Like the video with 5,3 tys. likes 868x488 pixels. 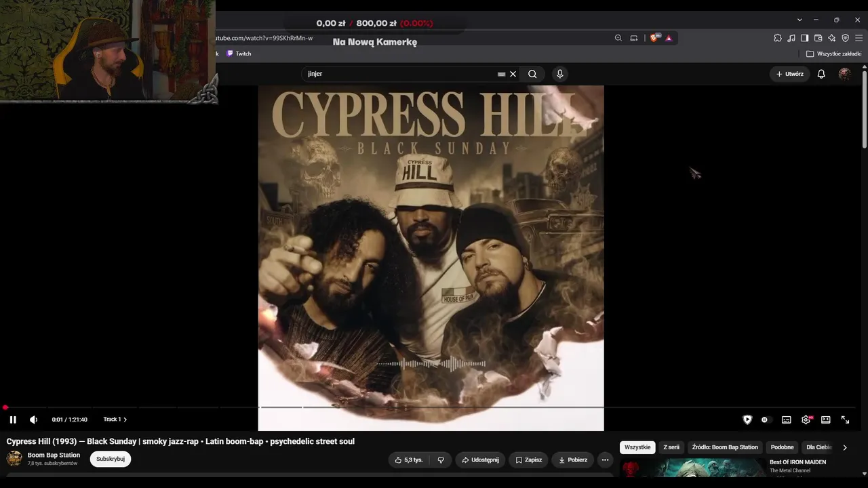[409, 460]
